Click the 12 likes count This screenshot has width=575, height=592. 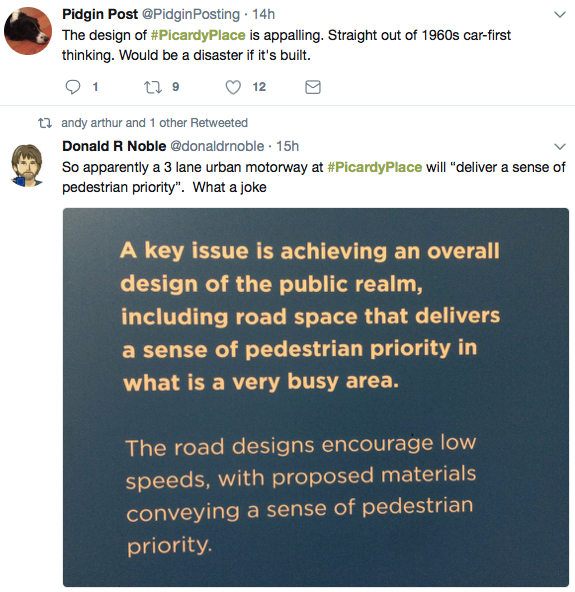(x=259, y=87)
